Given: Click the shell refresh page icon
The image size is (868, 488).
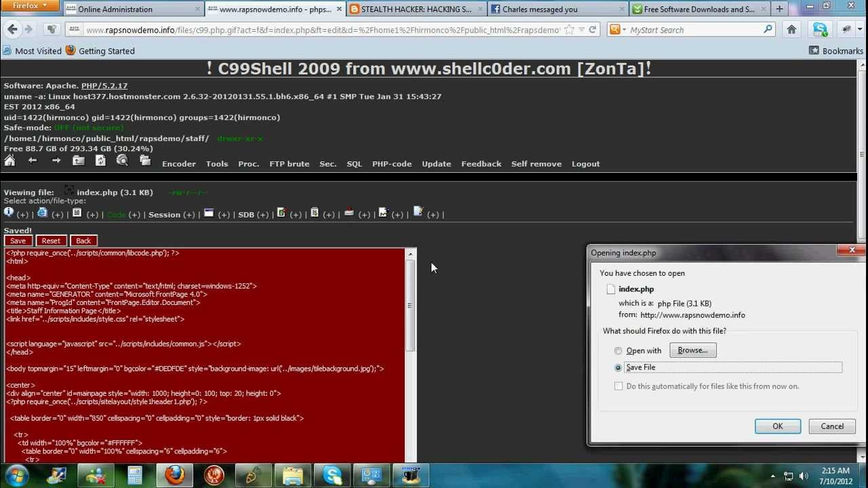Looking at the screenshot, I should coord(100,161).
